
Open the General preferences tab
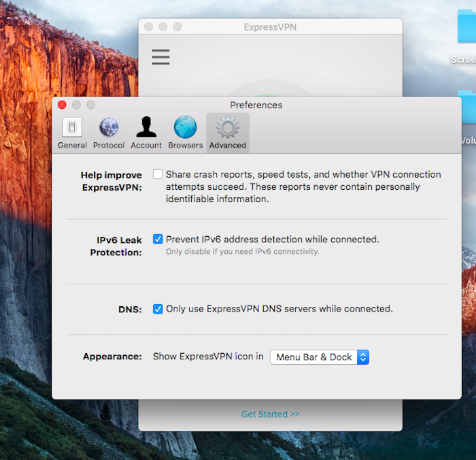click(72, 133)
